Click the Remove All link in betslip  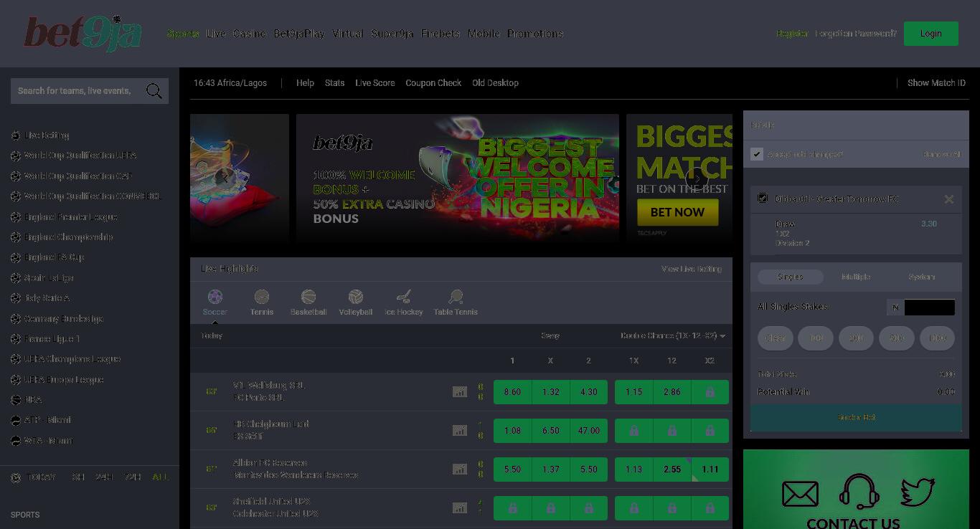coord(943,155)
